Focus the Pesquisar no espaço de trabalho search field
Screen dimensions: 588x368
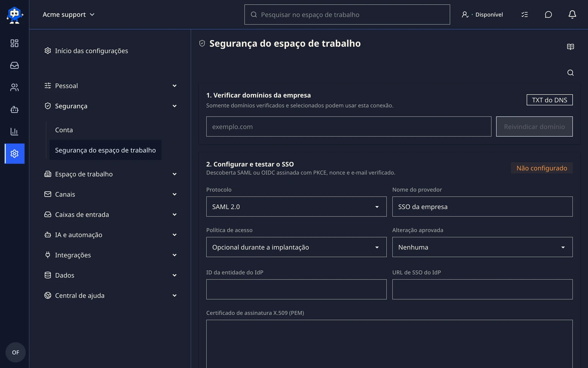[x=347, y=15]
